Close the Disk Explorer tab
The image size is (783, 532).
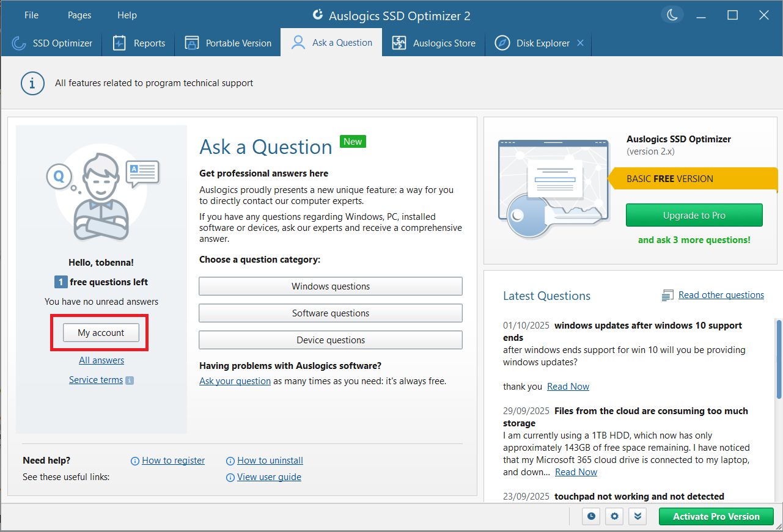click(580, 43)
